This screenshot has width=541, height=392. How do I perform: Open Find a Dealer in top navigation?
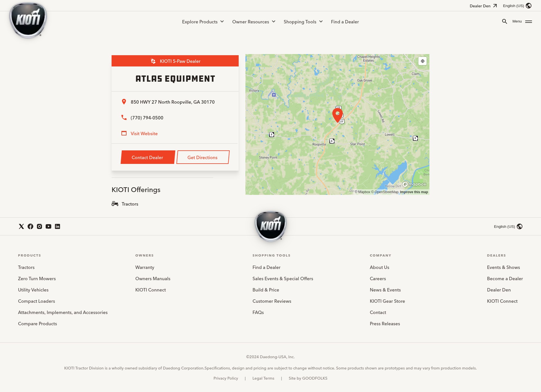click(x=345, y=22)
